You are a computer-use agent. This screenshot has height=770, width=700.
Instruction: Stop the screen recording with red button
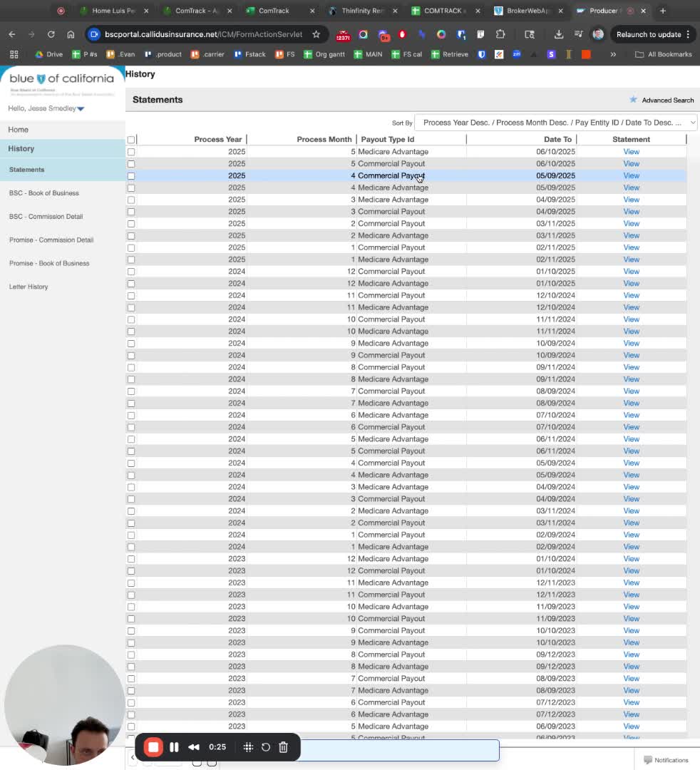pyautogui.click(x=153, y=747)
